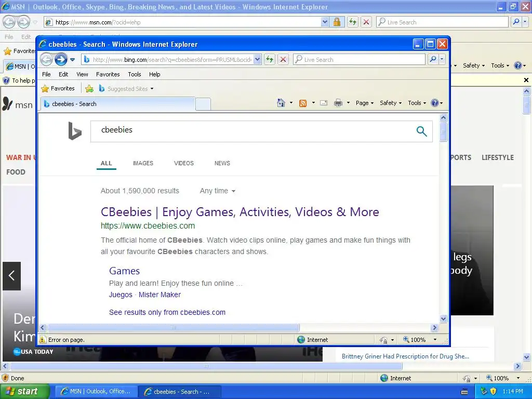Click Refresh icon in cbeebies window

tap(270, 60)
